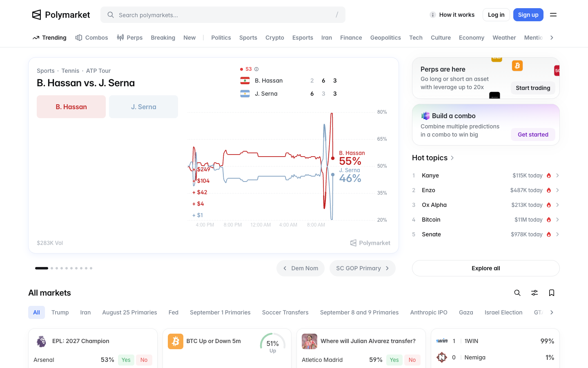Open the market filters sliders icon

click(x=535, y=293)
